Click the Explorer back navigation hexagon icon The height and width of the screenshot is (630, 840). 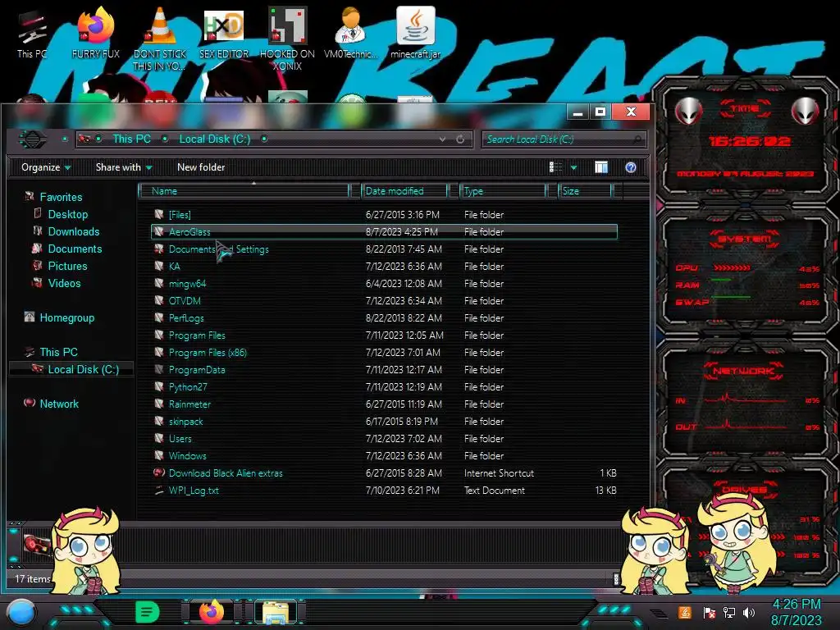coord(33,139)
